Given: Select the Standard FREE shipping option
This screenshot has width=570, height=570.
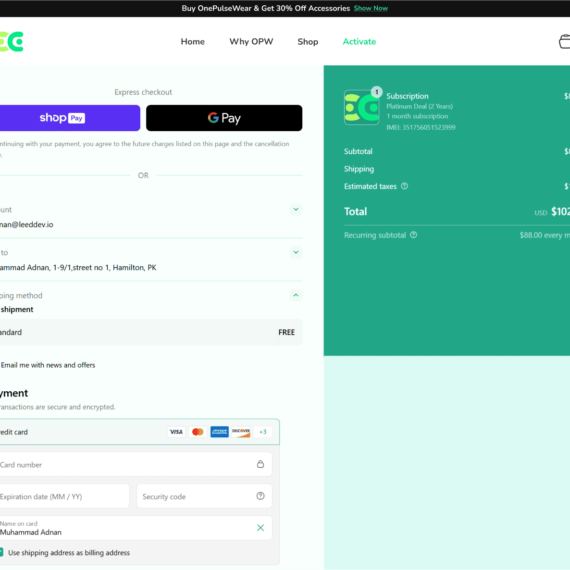Looking at the screenshot, I should click(151, 332).
